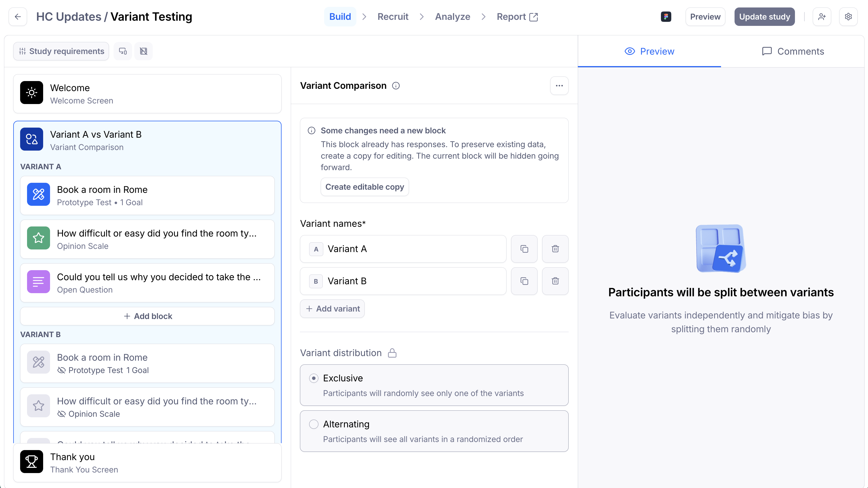
Task: Click the VARIANT B section label
Action: click(41, 335)
